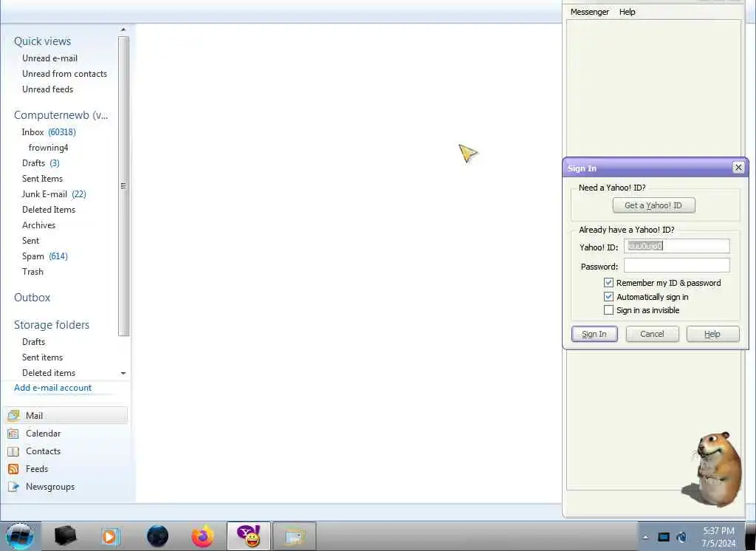Open the dark blue globe taskbar icon
This screenshot has height=551, width=756.
(158, 536)
